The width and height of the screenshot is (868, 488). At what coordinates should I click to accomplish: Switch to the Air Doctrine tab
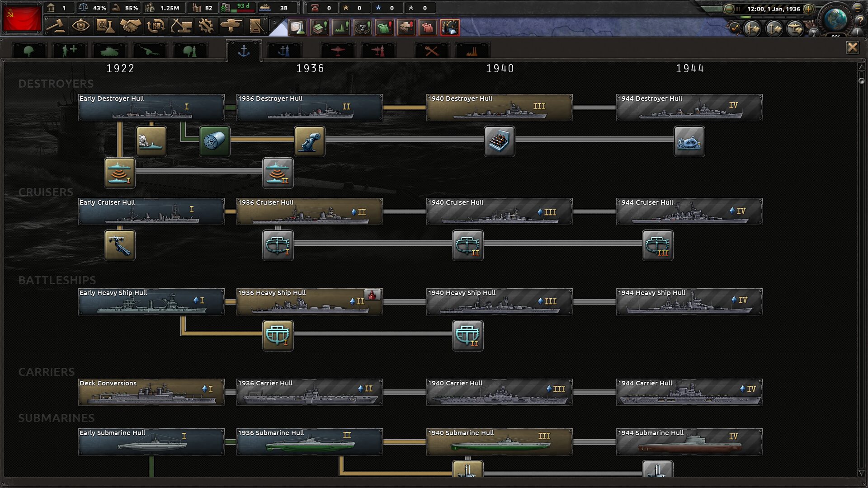click(378, 51)
